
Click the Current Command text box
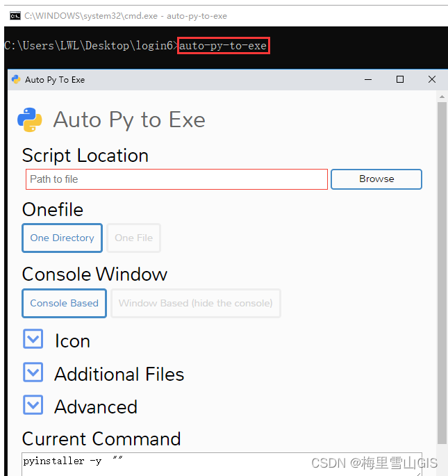click(x=222, y=464)
